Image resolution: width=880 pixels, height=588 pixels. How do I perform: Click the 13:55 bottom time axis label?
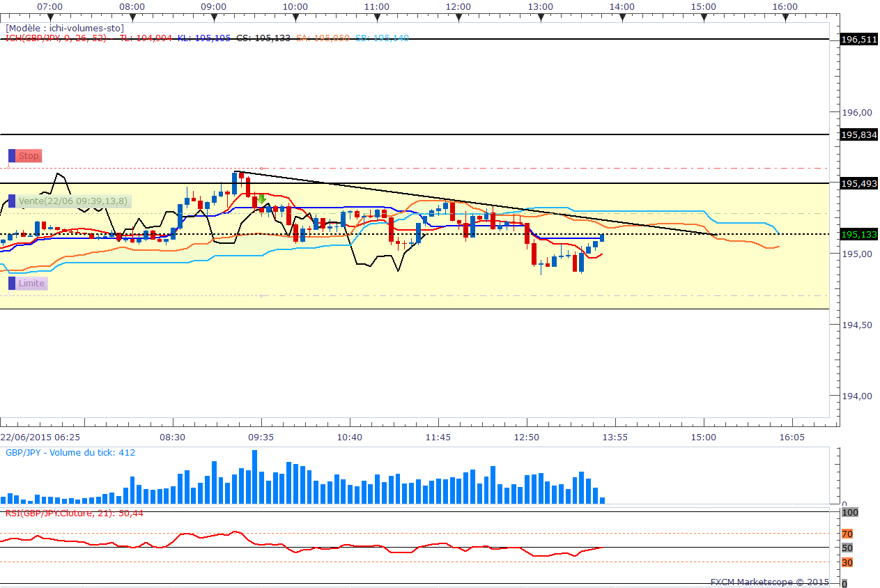[x=615, y=438]
